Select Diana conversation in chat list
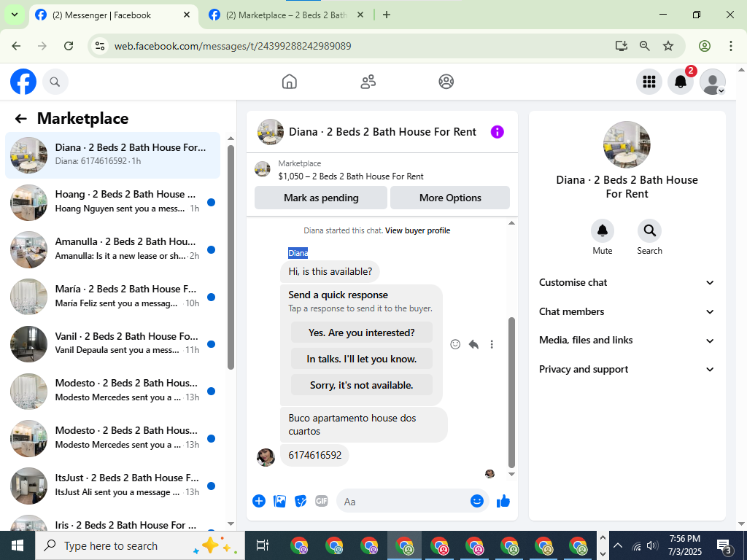This screenshot has width=747, height=560. pos(112,155)
